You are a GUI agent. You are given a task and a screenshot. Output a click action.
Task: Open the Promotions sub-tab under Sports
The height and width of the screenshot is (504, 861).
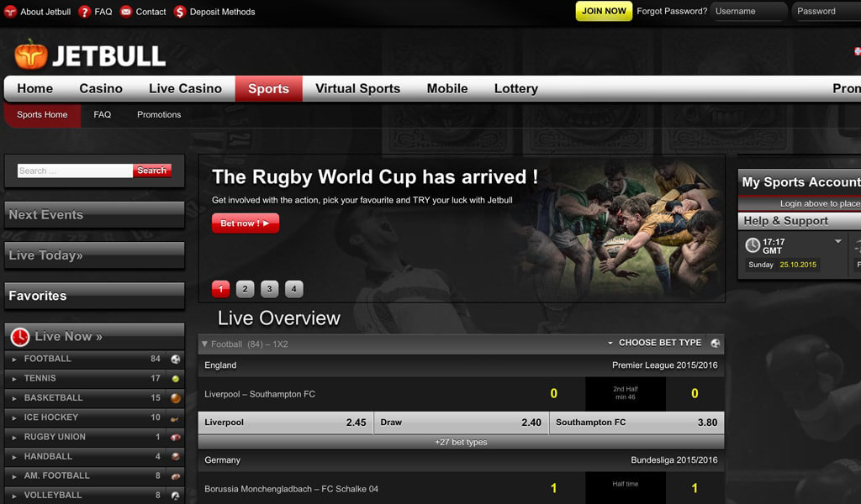pos(159,114)
